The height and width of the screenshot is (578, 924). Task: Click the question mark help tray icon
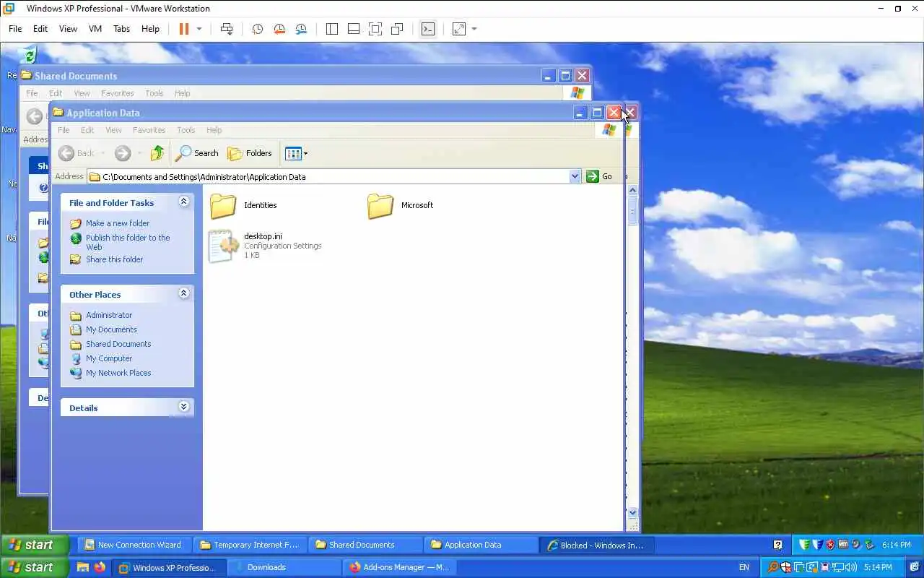pos(777,545)
